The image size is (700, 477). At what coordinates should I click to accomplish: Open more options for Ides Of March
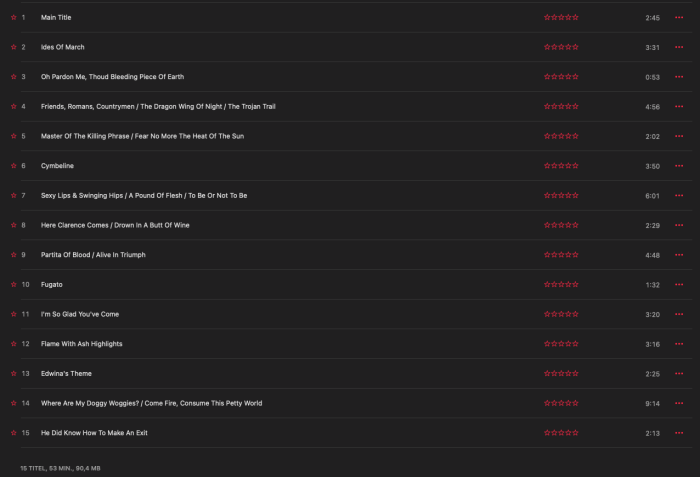[679, 47]
